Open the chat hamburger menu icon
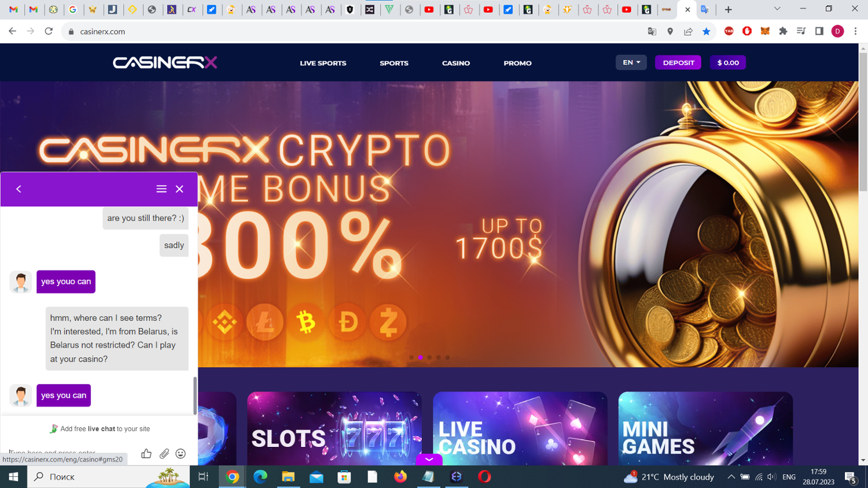This screenshot has height=488, width=868. [161, 189]
